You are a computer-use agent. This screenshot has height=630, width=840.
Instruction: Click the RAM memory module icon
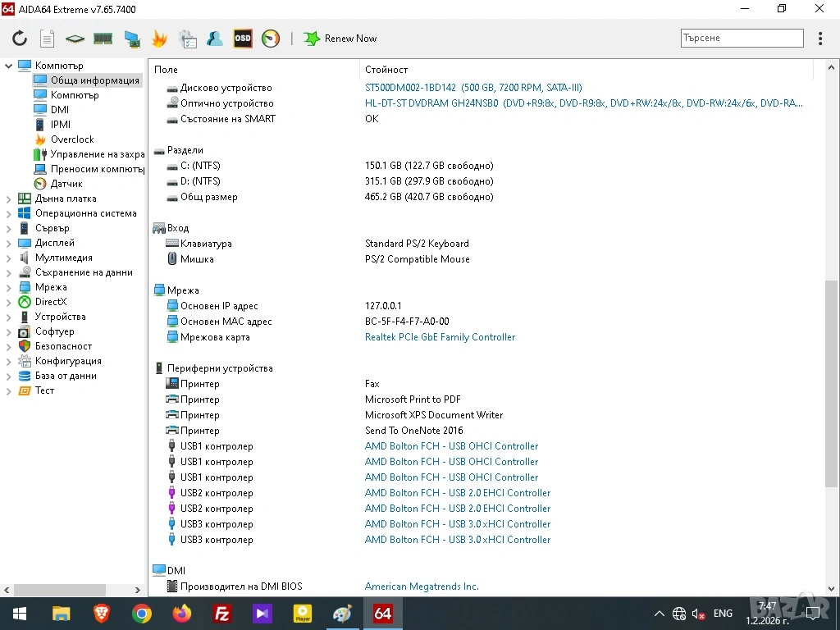click(x=103, y=39)
